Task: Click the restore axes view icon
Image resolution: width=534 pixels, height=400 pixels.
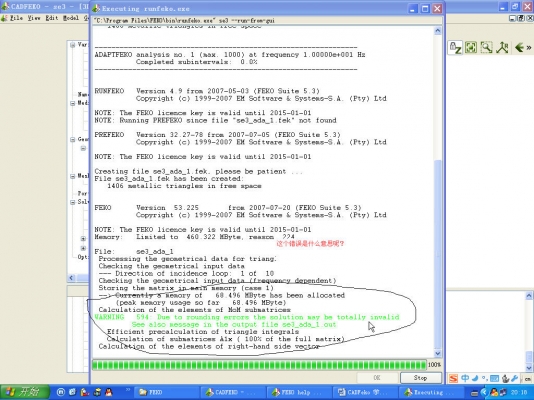Action: (502, 47)
